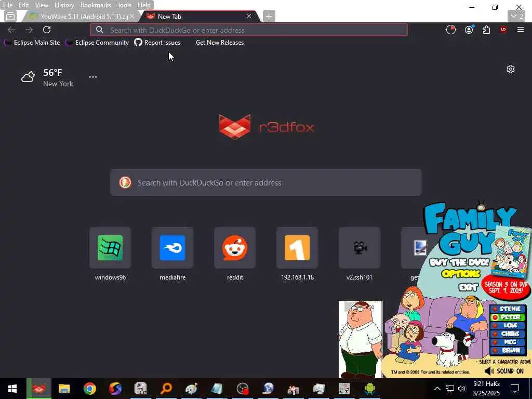
Task: Open the account profile icon
Action: coord(469,30)
